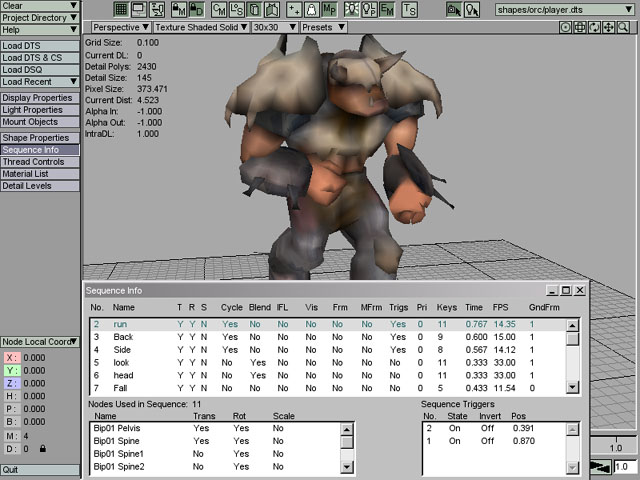Toggle the padlock next to D value
Screen dimensions: 640x480
pyautogui.click(x=41, y=449)
